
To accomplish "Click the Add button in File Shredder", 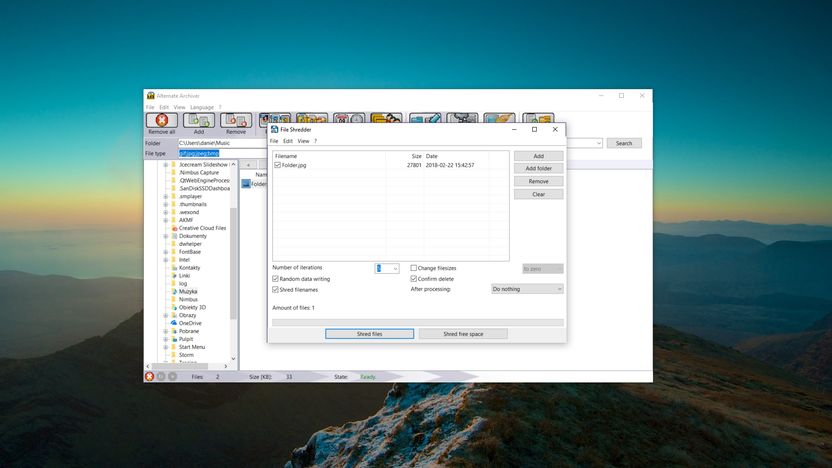I will pos(539,156).
